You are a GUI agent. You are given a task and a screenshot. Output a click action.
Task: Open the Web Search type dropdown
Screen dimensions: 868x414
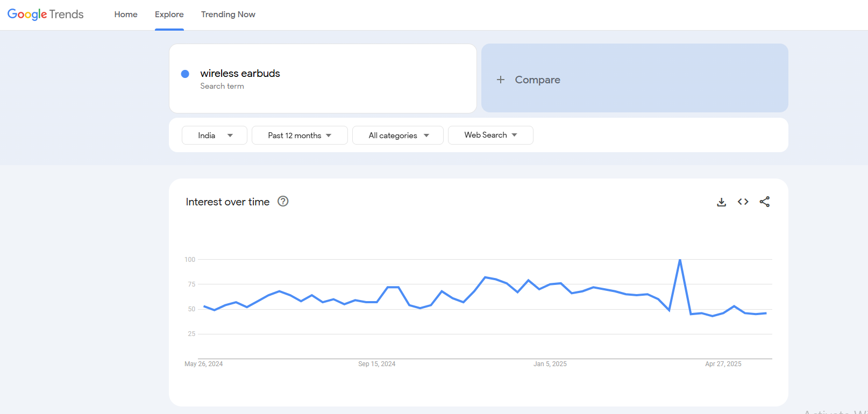(490, 135)
